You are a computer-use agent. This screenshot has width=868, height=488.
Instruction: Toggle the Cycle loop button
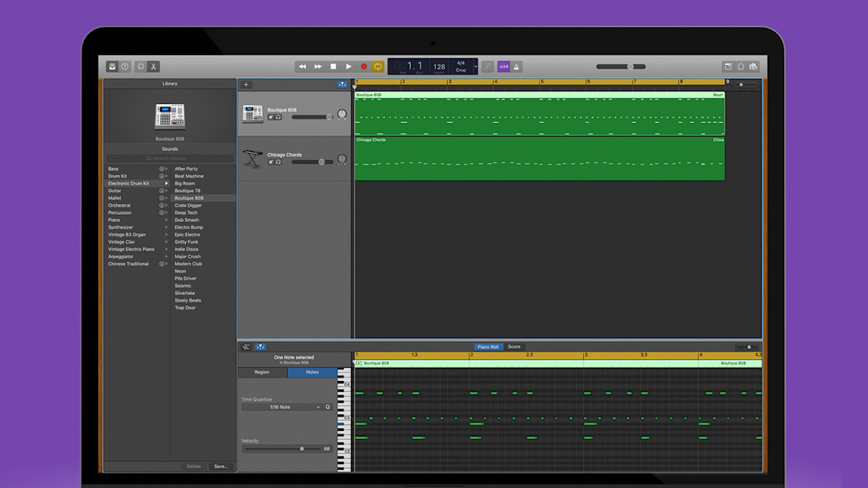[x=378, y=67]
